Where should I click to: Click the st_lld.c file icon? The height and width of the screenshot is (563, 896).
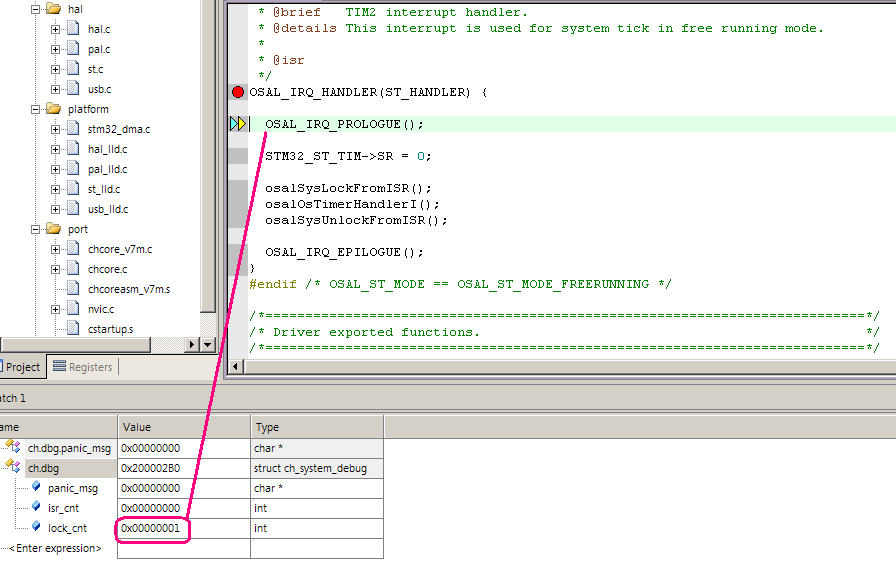tap(73, 189)
